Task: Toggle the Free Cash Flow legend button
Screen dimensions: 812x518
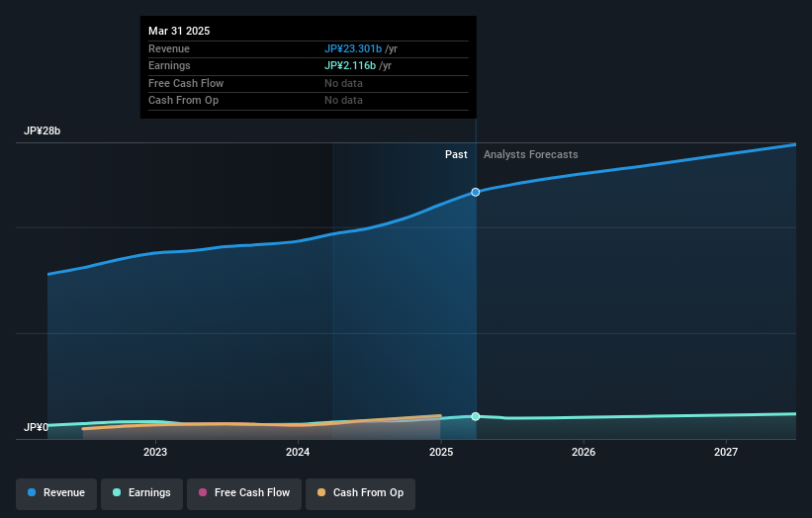Action: click(x=244, y=493)
